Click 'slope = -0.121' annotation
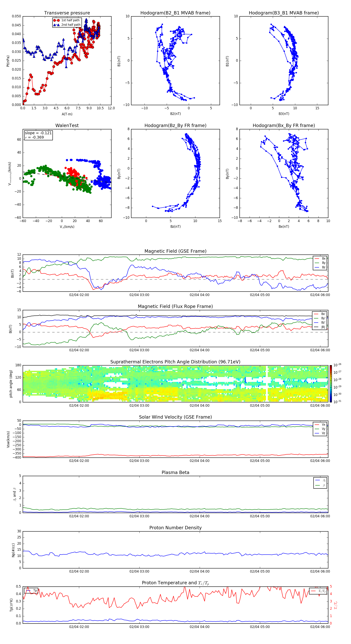This screenshot has width=351, height=644. (x=38, y=133)
